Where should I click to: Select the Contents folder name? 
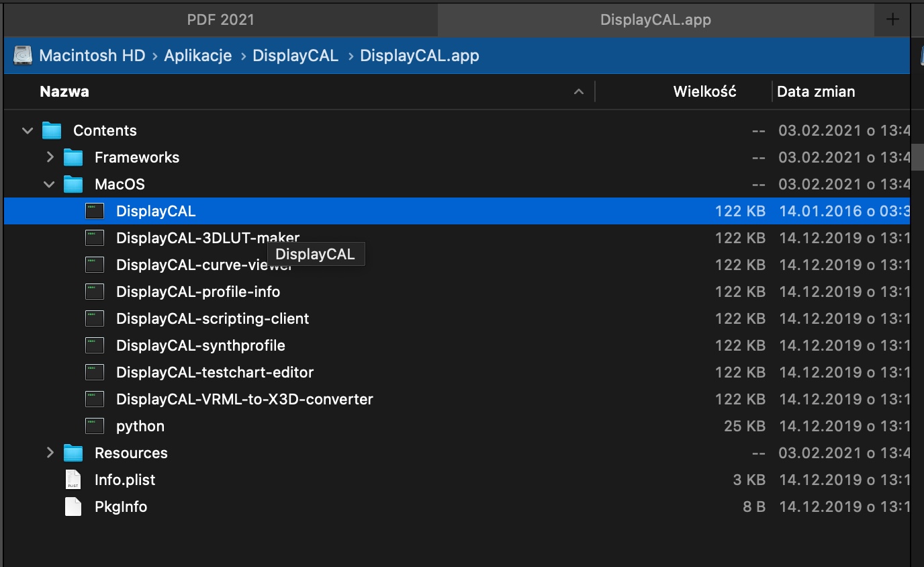105,130
